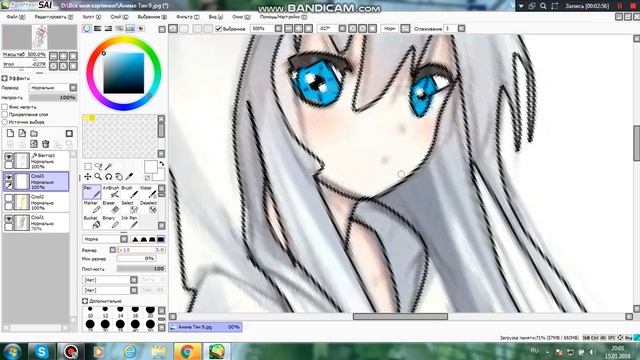Toggle visibility of Слой1 layer
The height and width of the screenshot is (360, 640).
click(x=8, y=219)
